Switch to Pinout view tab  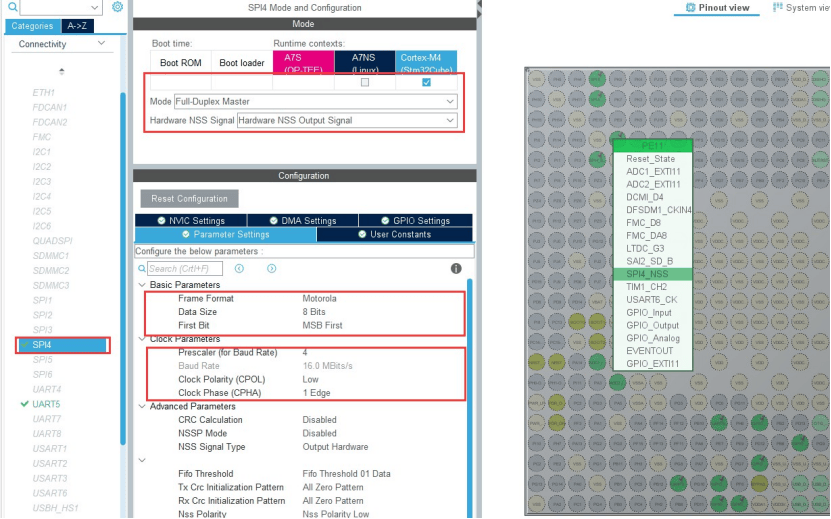(718, 7)
